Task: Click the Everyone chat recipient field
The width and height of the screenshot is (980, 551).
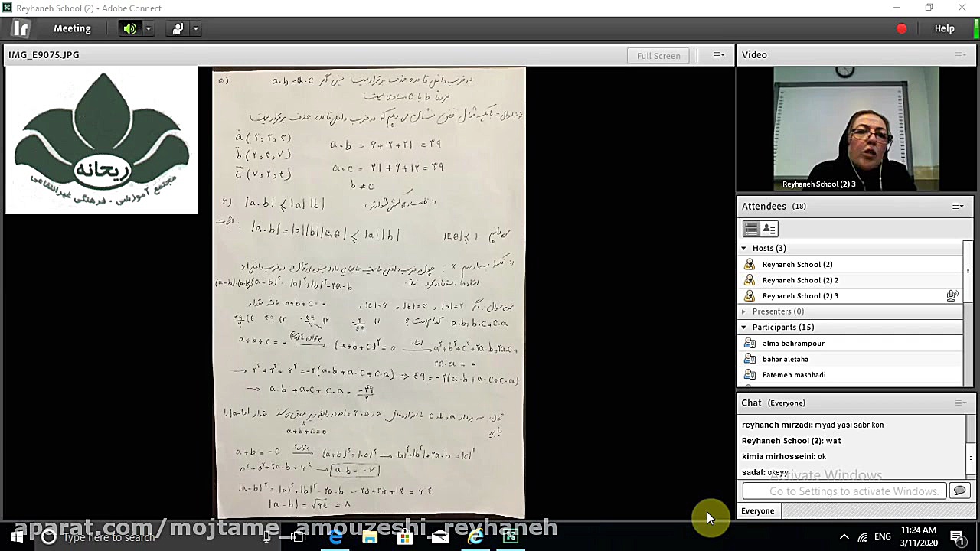Action: coord(757,510)
